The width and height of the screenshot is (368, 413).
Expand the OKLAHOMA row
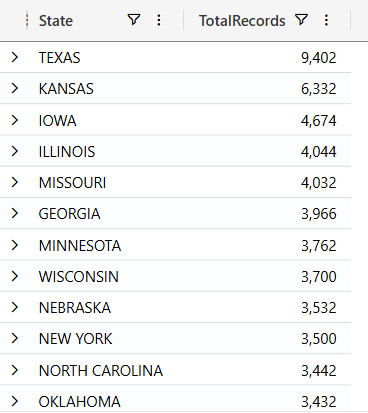[14, 401]
